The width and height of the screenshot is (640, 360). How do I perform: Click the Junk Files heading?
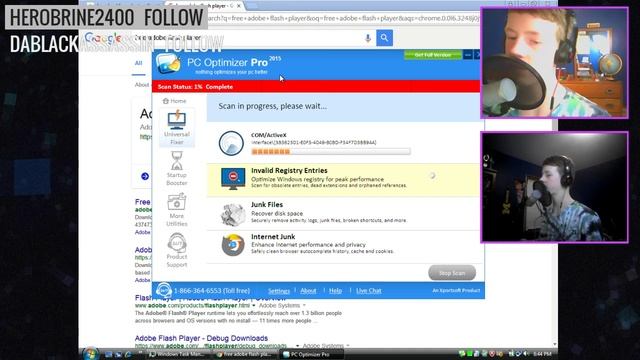pyautogui.click(x=267, y=204)
